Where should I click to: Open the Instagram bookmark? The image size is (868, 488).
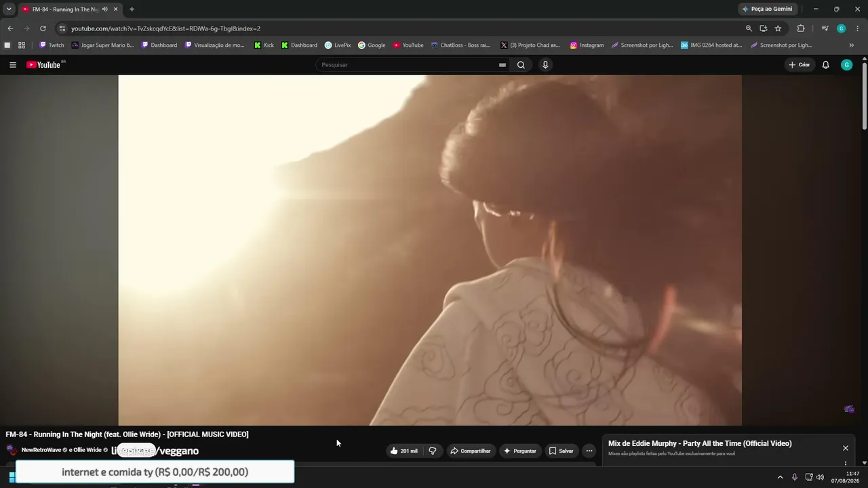click(x=587, y=45)
